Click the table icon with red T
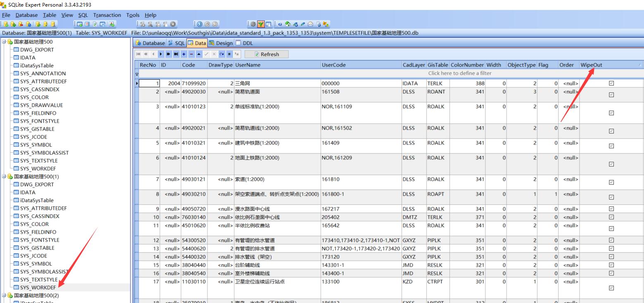This screenshot has height=303, width=644. coord(87,24)
